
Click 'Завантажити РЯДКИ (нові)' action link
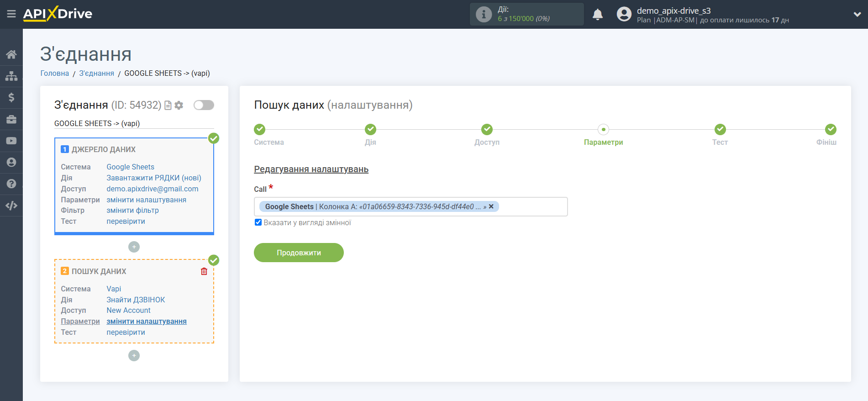(154, 178)
